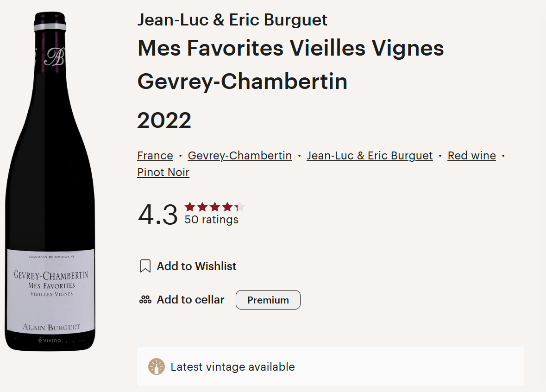Open the France country link
This screenshot has width=546, height=392.
155,156
